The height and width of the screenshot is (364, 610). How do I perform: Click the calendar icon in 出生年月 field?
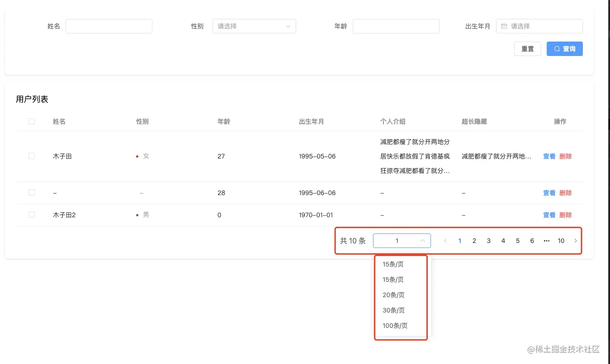point(504,26)
